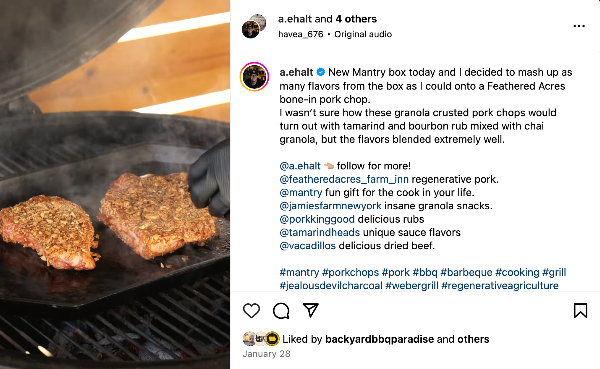The image size is (600, 369).
Task: Open a.ehalt's story ring profile picture
Action: (x=254, y=77)
